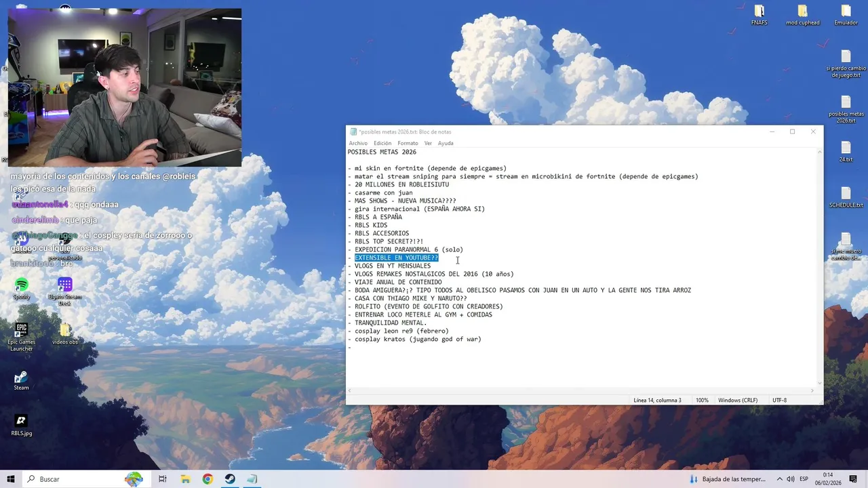Click the horizontal scrollbar right arrow in Notepad

click(812, 390)
